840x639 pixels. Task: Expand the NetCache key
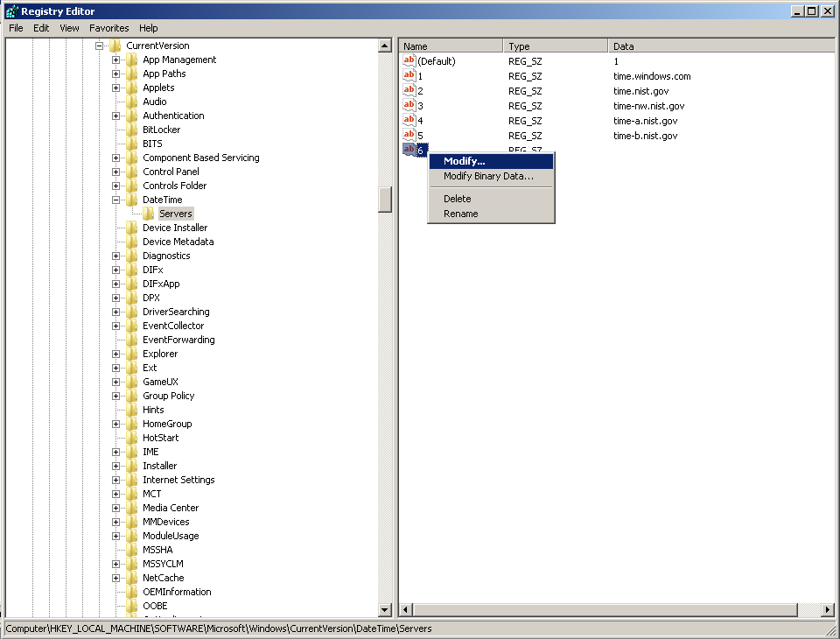pyautogui.click(x=115, y=578)
